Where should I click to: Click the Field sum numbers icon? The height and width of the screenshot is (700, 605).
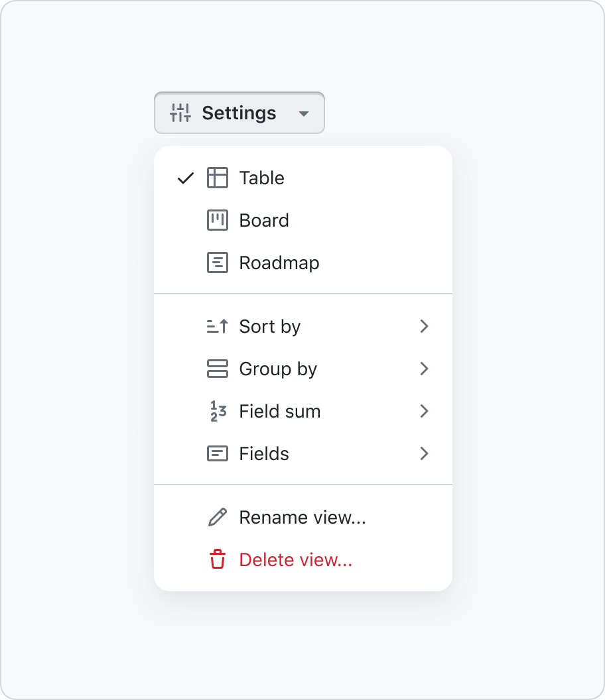pos(218,411)
